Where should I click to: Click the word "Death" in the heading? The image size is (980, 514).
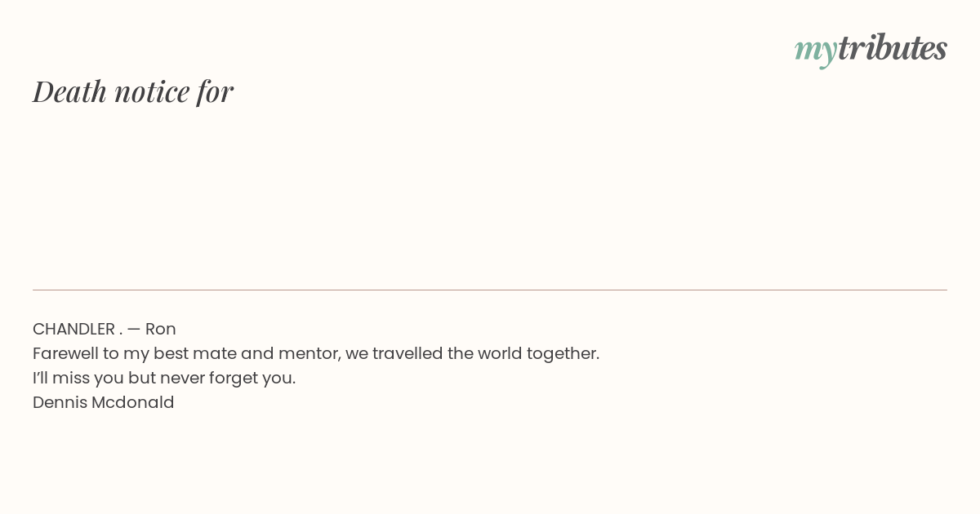(69, 91)
